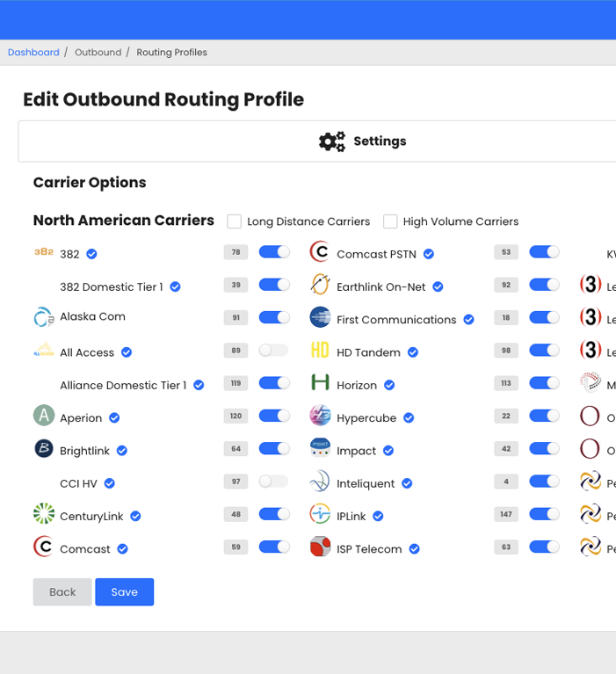Turn off the ISP Telecom toggle
616x674 pixels.
(545, 547)
